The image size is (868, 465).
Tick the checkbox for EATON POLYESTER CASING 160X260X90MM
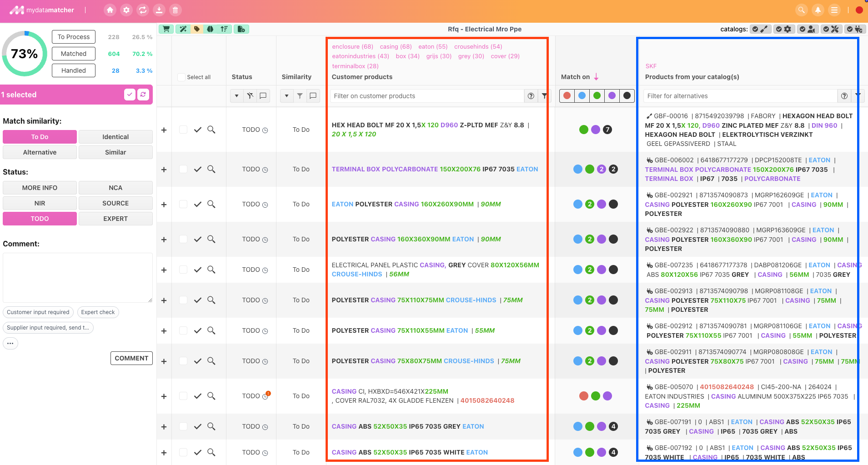(x=183, y=204)
